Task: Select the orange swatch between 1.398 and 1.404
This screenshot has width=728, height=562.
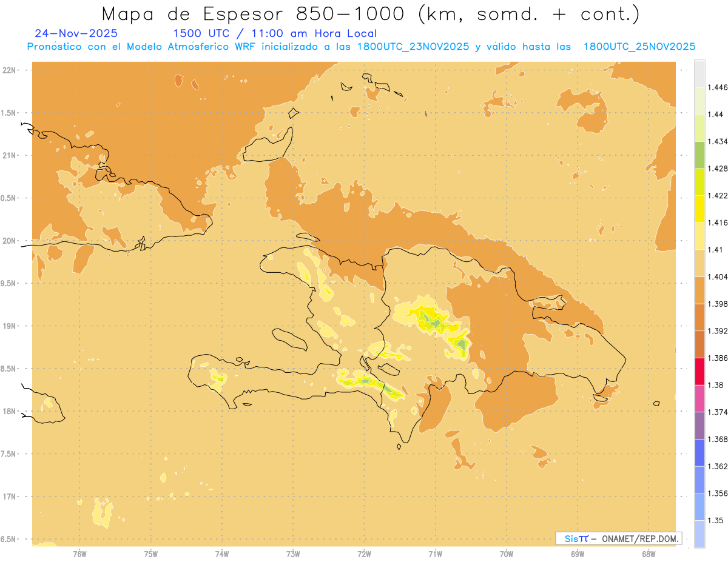Action: (x=699, y=290)
